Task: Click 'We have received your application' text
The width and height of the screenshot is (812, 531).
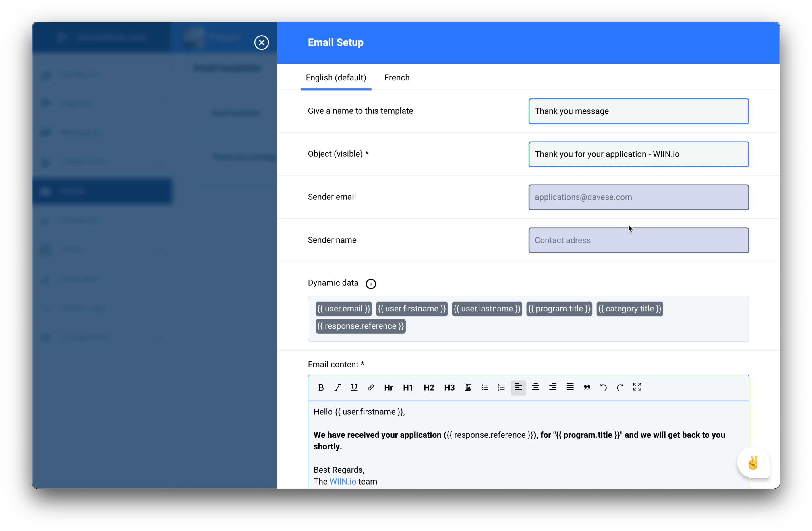Action: pyautogui.click(x=377, y=435)
